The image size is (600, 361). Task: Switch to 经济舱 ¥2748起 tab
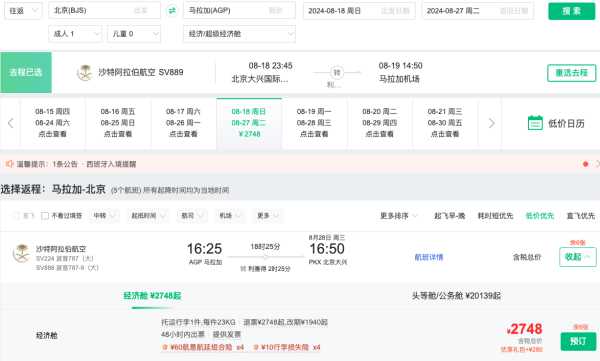tap(152, 296)
